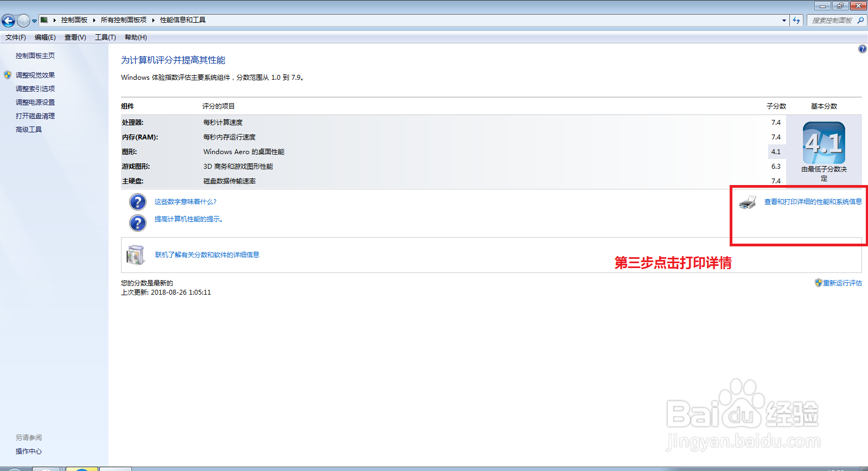
Task: Select the 处理器 component row label
Action: 133,123
